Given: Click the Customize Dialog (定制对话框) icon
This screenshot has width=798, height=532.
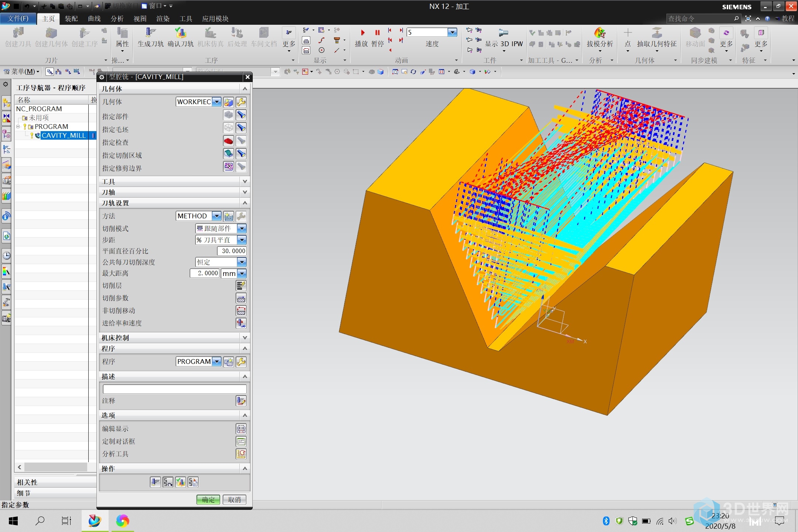Looking at the screenshot, I should pyautogui.click(x=241, y=441).
